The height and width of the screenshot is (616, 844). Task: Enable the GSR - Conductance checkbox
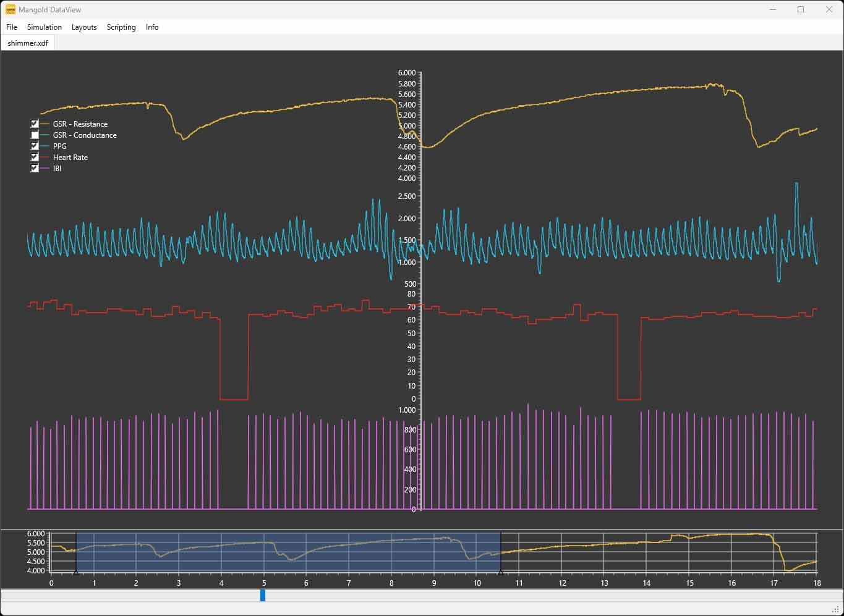pos(35,135)
